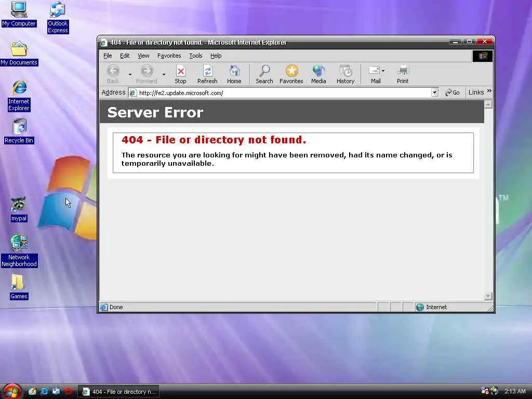Viewport: 532px width, 399px height.
Task: Open the address bar dropdown list
Action: point(435,92)
